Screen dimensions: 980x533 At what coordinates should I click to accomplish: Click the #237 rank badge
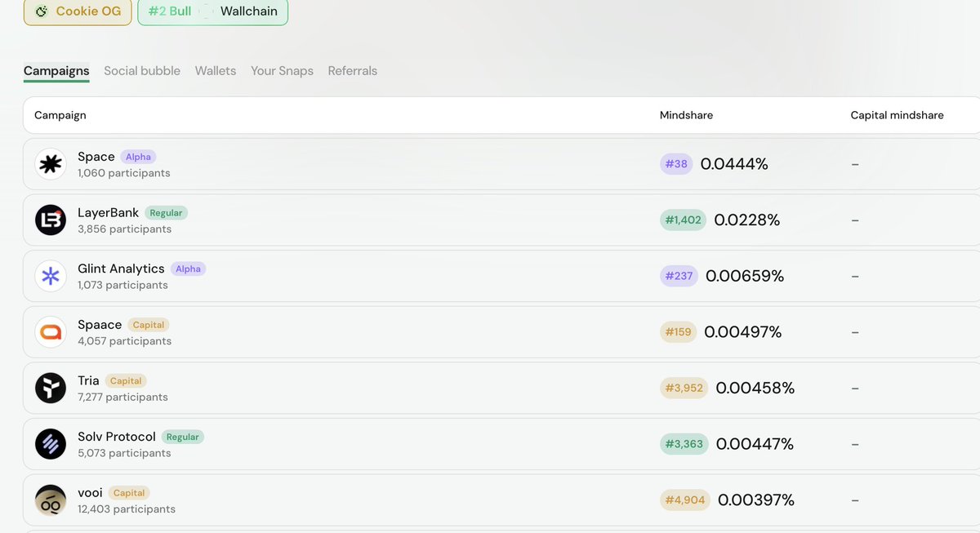679,276
